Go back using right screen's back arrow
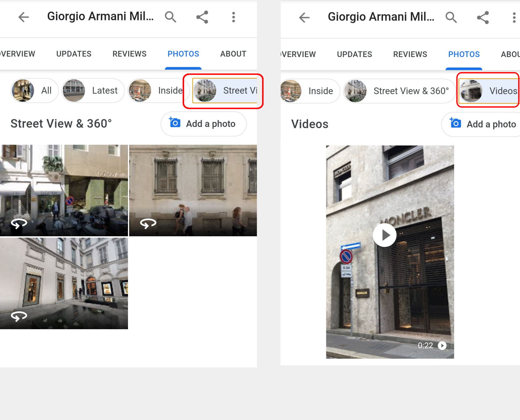This screenshot has width=520, height=420. [x=304, y=17]
